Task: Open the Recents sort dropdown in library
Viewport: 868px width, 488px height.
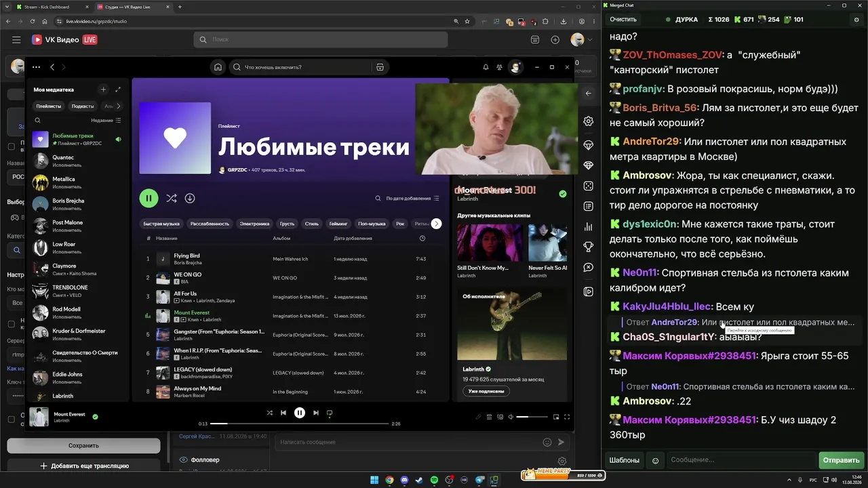Action: tap(106, 120)
